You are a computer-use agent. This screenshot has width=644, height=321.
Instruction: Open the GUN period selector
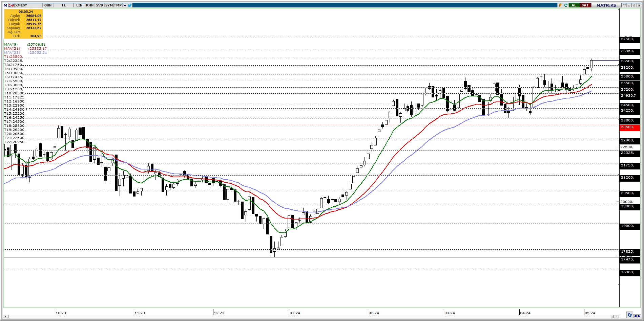[x=48, y=5]
